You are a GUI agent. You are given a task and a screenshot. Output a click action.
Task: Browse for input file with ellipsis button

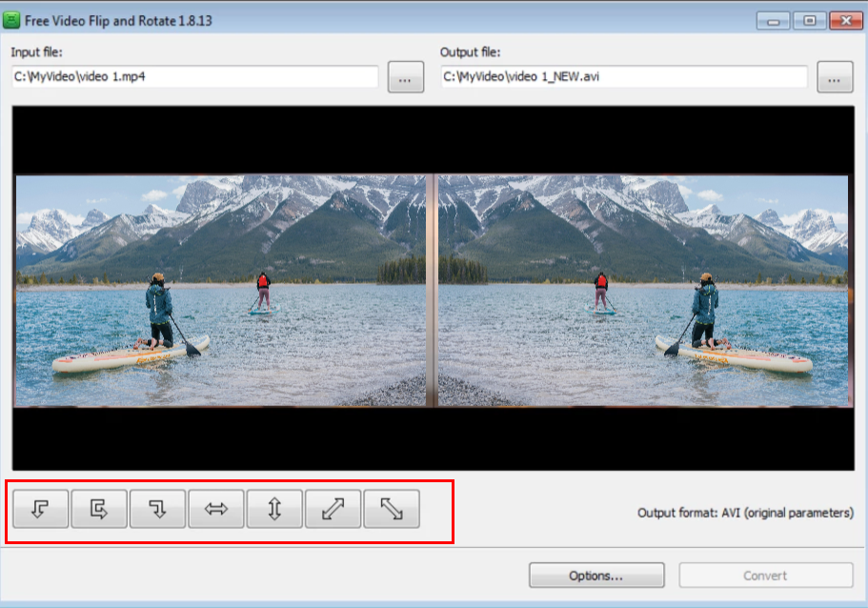[406, 77]
